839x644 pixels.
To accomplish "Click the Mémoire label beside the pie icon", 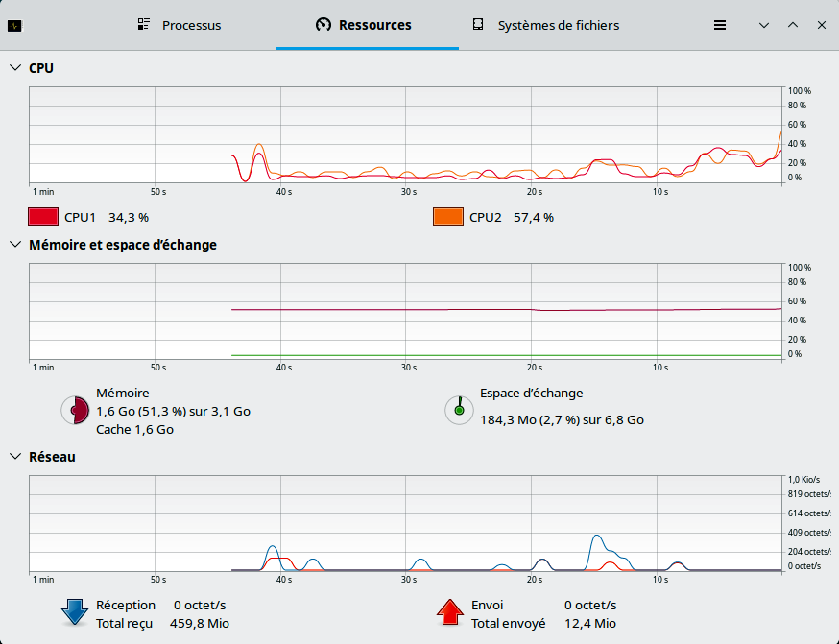I will coord(123,394).
